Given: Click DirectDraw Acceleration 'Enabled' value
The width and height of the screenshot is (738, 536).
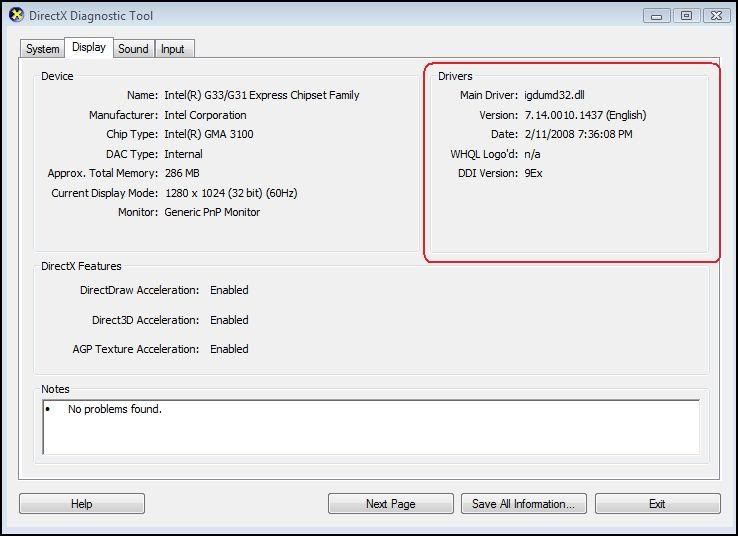Looking at the screenshot, I should (229, 290).
